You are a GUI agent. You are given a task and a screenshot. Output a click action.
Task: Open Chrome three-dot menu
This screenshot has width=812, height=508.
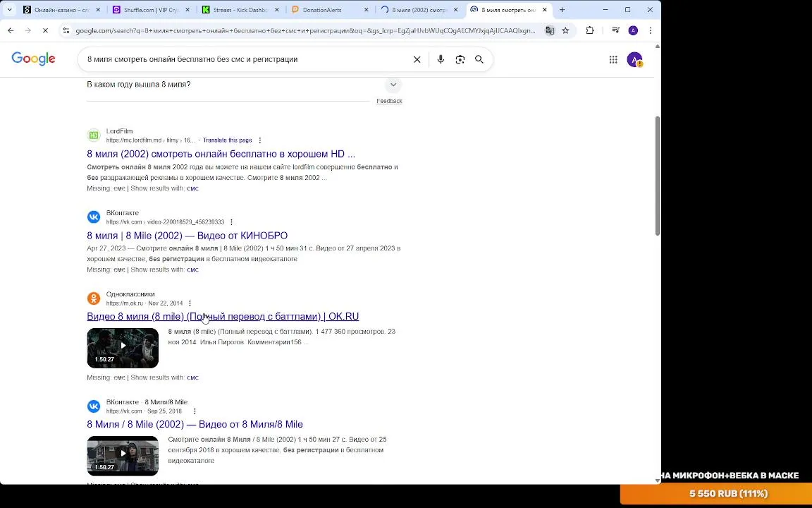pos(651,30)
